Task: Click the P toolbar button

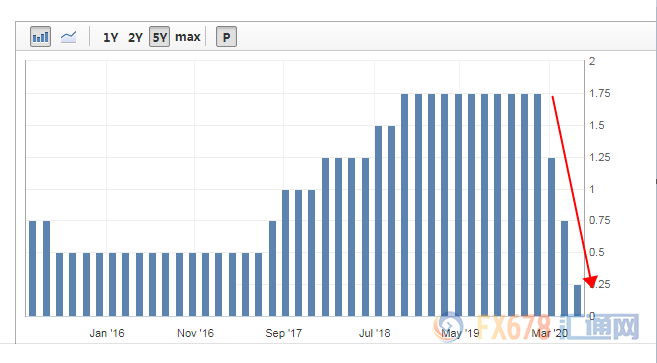Action: 226,37
